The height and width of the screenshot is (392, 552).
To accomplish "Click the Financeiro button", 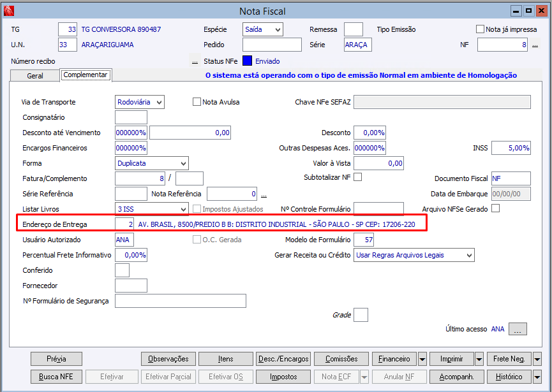I will pos(394,359).
